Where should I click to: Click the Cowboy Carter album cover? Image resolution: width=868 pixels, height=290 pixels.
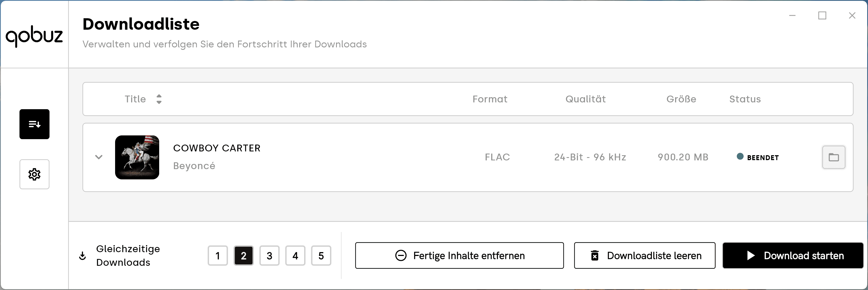(137, 157)
